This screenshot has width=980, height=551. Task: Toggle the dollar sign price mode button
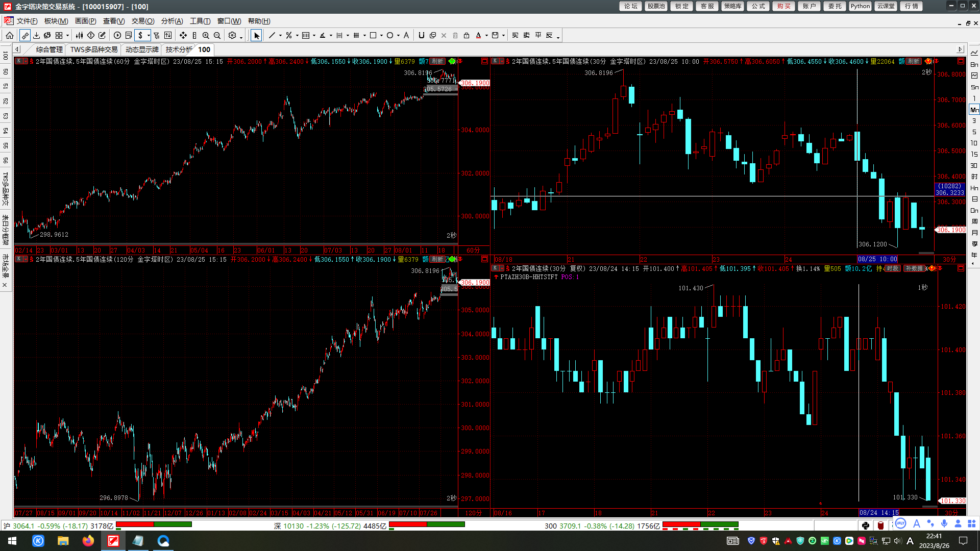(140, 35)
